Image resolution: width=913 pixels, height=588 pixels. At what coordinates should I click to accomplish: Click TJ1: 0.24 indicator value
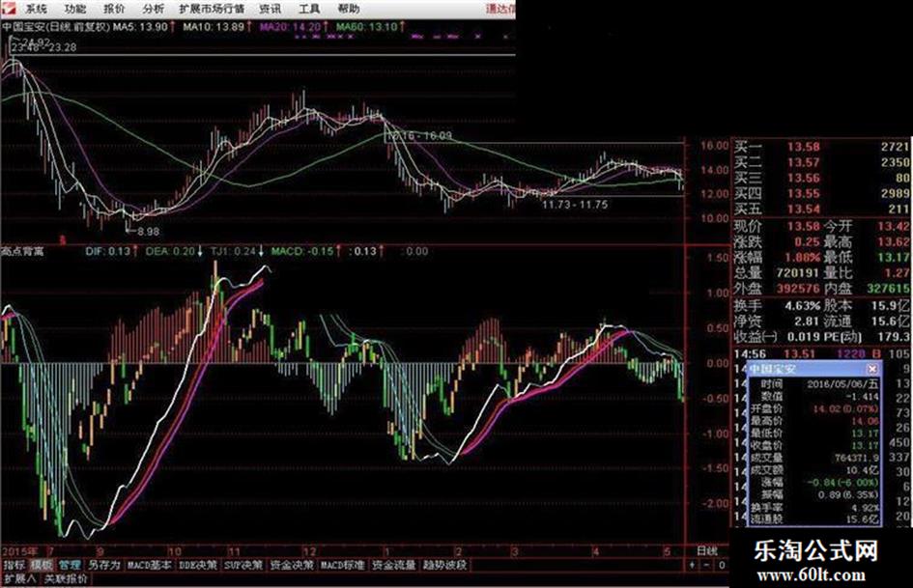(233, 251)
